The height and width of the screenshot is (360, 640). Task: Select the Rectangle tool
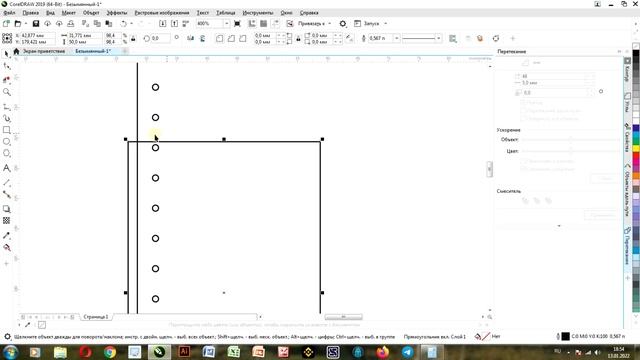[7, 130]
